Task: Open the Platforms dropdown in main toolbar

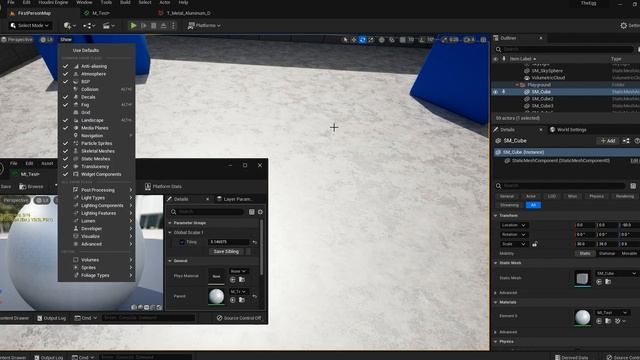Action: click(204, 25)
